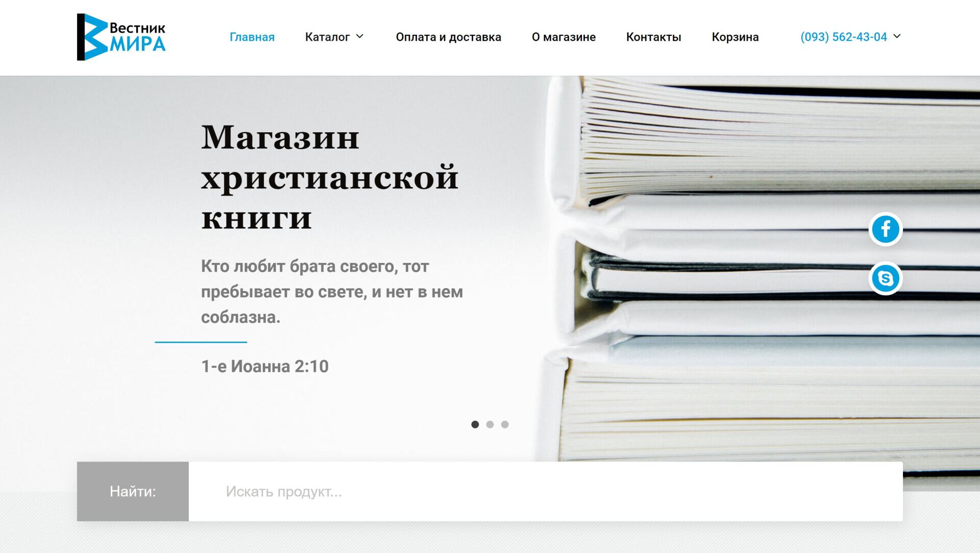Open the Каталог menu
The width and height of the screenshot is (980, 553).
(x=328, y=37)
